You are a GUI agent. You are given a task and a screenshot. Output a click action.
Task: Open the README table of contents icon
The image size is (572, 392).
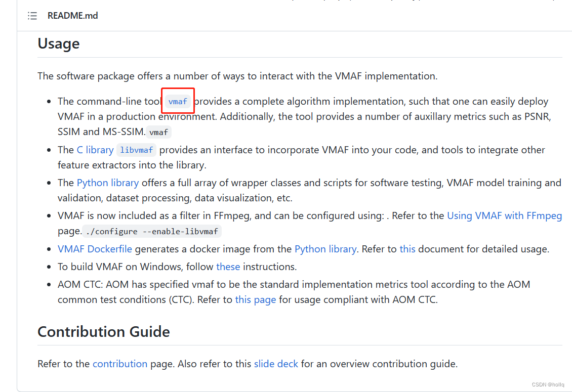pos(32,16)
